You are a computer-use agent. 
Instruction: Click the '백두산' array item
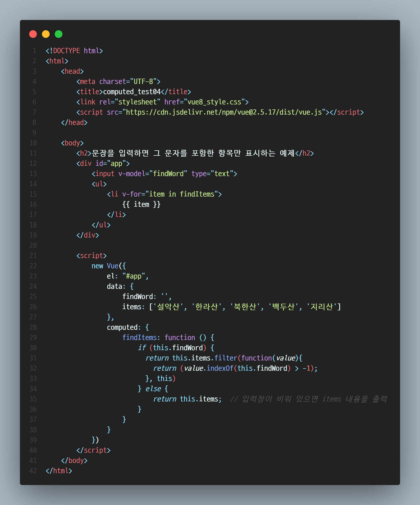[x=283, y=307]
